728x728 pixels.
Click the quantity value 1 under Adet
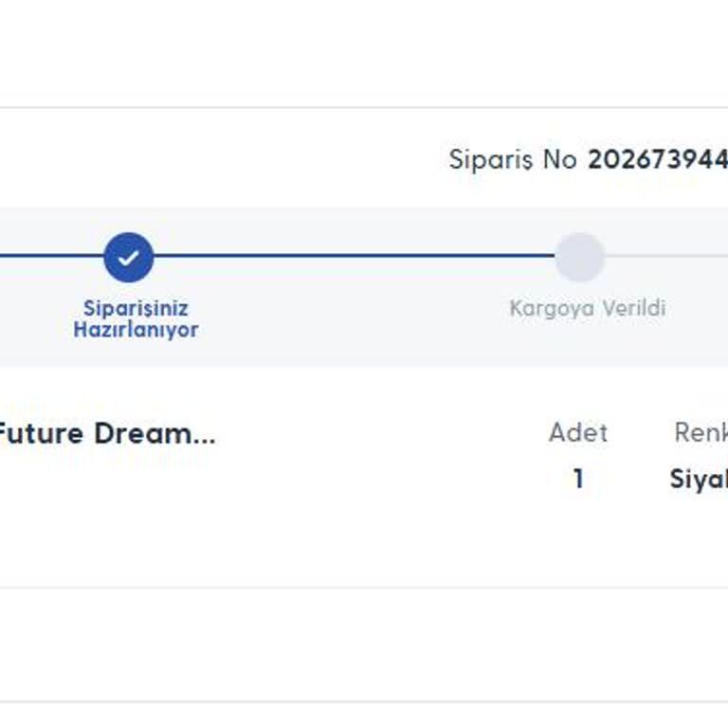[578, 478]
